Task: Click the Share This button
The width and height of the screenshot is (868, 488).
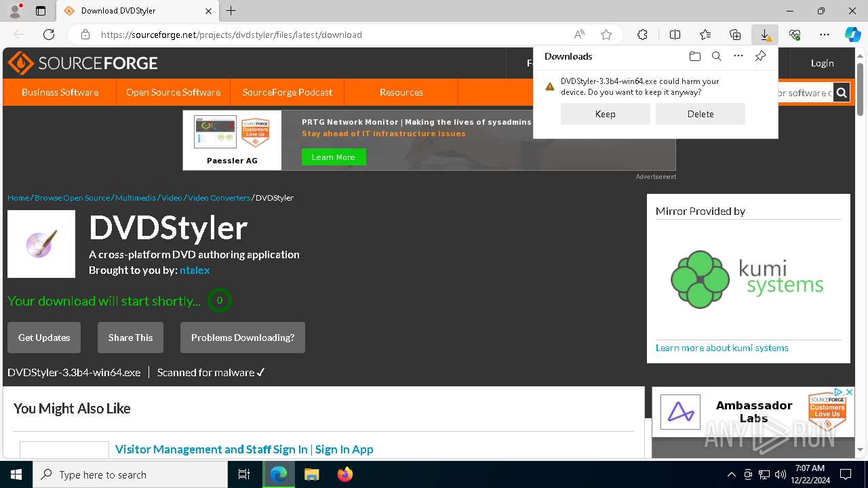Action: (130, 338)
